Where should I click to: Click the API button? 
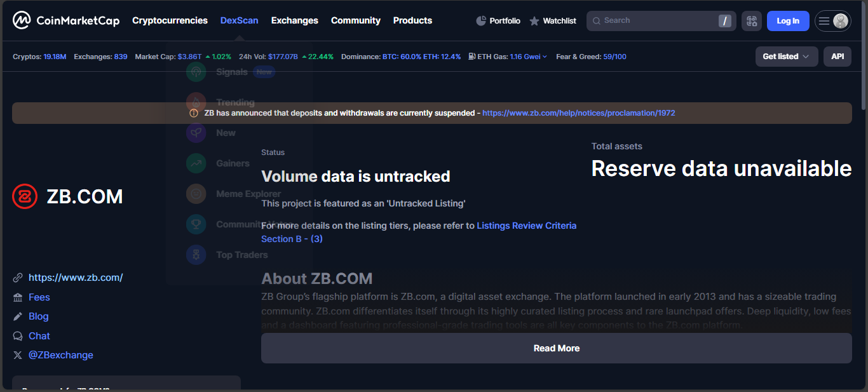837,57
